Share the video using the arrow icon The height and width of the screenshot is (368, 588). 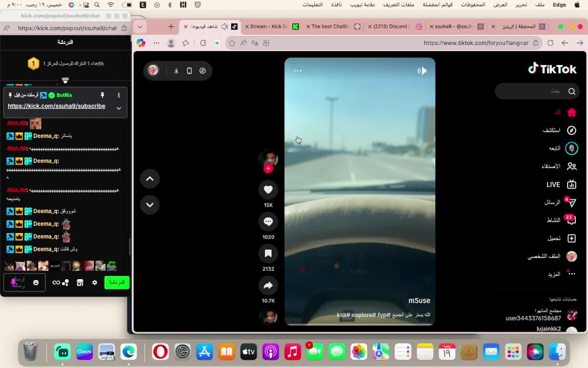click(268, 285)
